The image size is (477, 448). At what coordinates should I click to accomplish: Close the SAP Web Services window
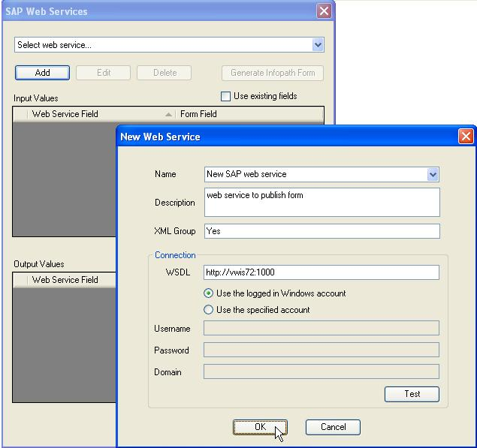click(324, 11)
